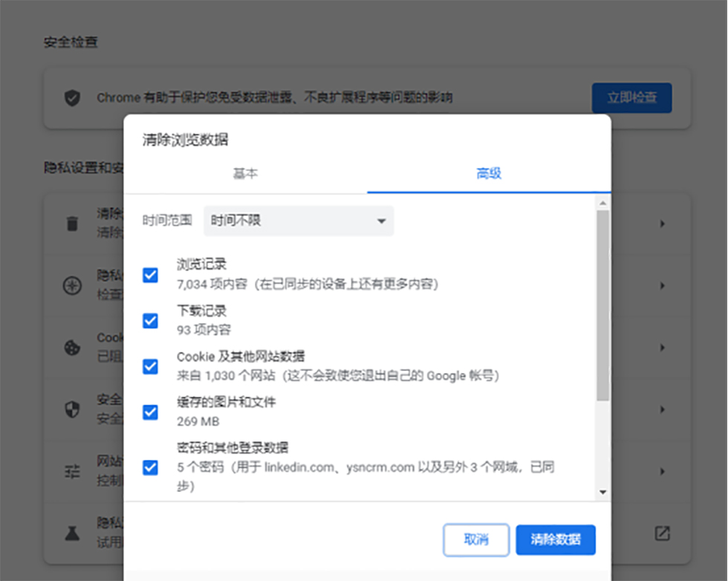Click the dialog scrollbar down arrow
This screenshot has height=581, width=728.
[x=602, y=492]
